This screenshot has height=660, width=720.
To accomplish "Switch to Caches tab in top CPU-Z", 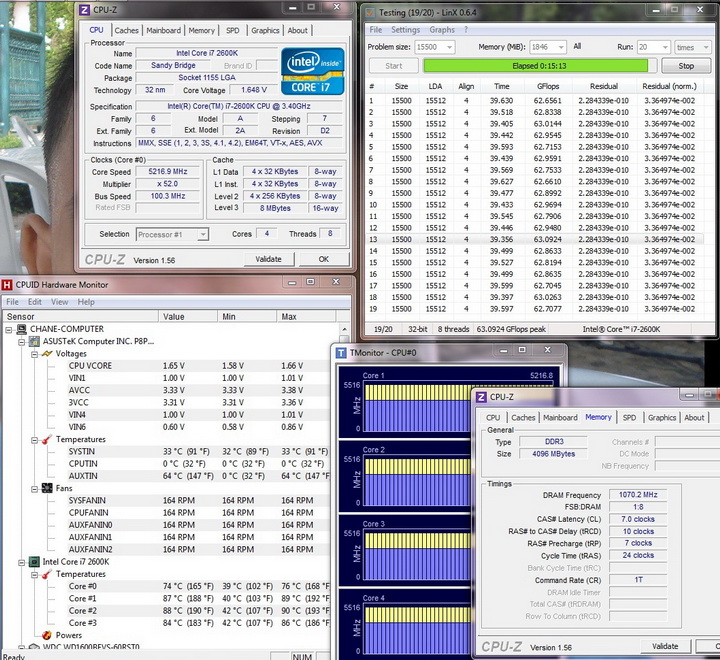I will 126,30.
